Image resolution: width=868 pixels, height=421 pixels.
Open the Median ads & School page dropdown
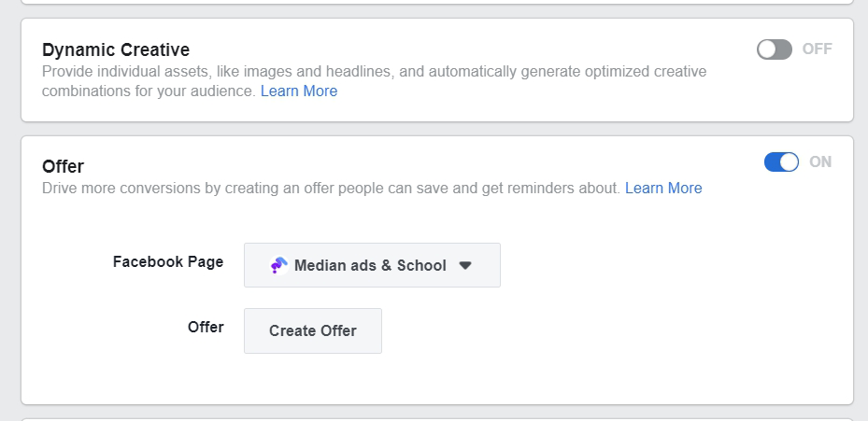372,265
